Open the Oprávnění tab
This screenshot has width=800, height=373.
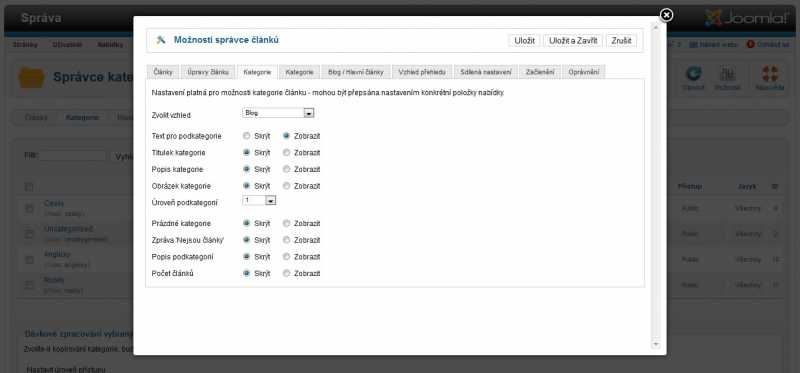tap(584, 72)
